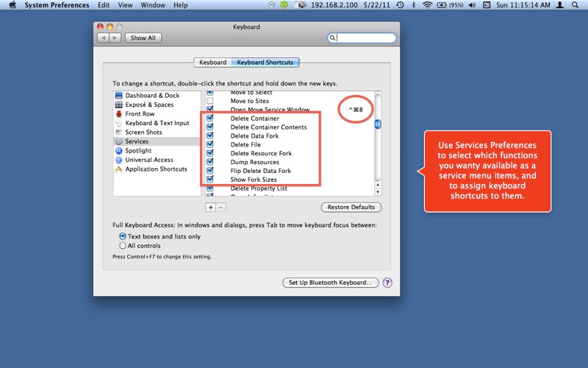Viewport: 588px width, 368px height.
Task: Go back with the left arrow
Action: tap(103, 38)
